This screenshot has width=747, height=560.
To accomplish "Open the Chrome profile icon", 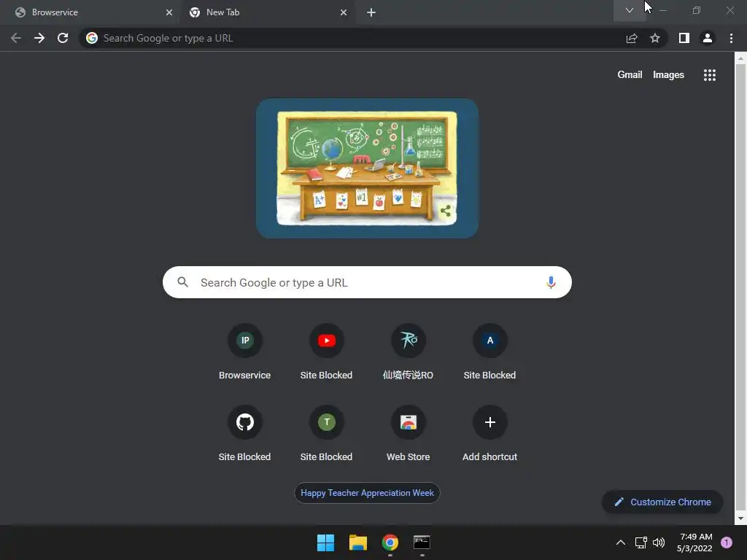I will pos(708,38).
